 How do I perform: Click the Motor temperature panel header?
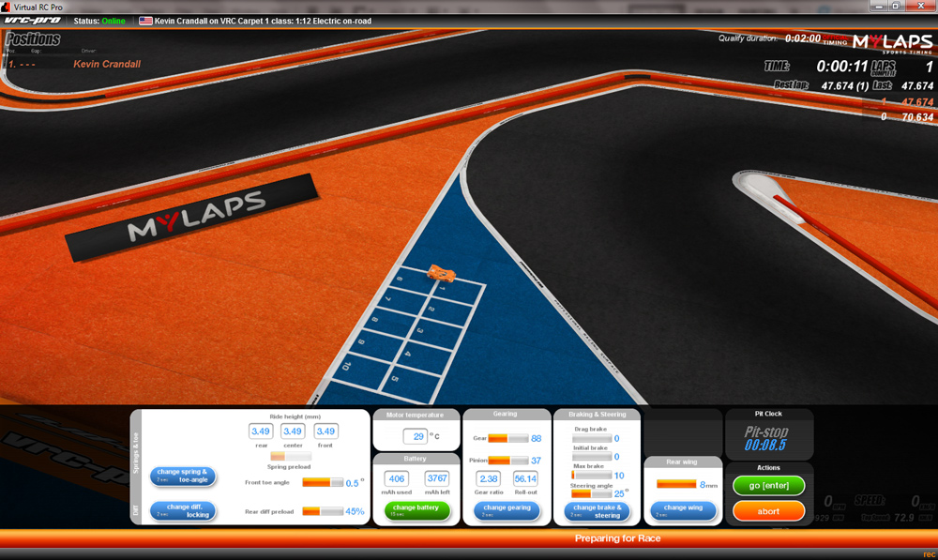click(x=416, y=415)
